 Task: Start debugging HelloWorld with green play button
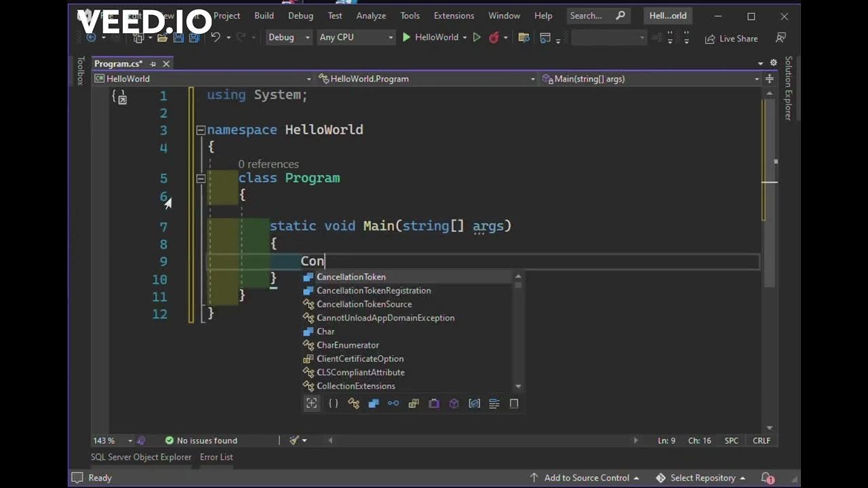pyautogui.click(x=406, y=37)
